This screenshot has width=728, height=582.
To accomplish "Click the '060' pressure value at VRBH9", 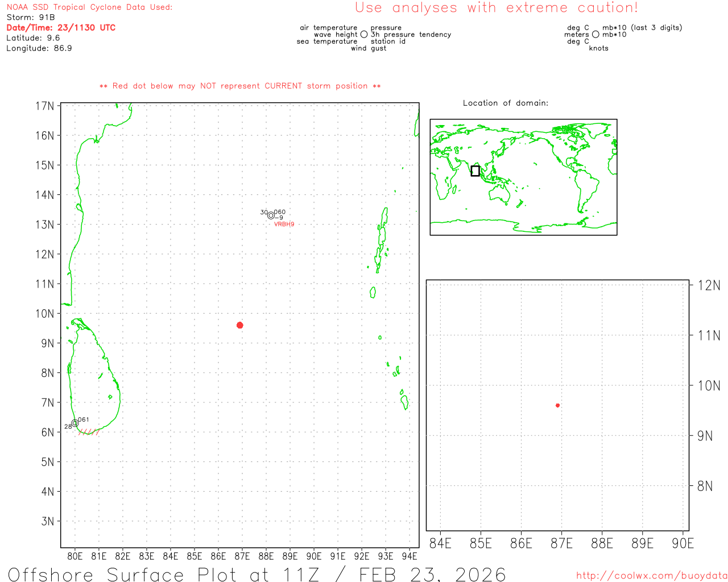I will click(x=280, y=212).
